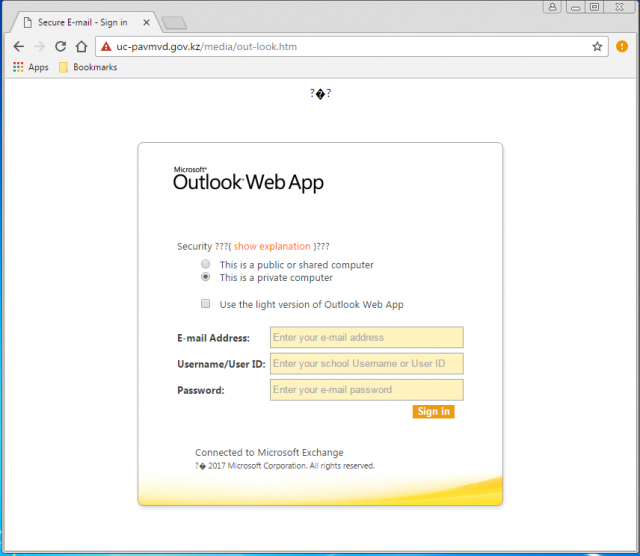640x556 pixels.
Task: Click the 2017 Microsoft Corporation copyright text
Action: point(285,466)
